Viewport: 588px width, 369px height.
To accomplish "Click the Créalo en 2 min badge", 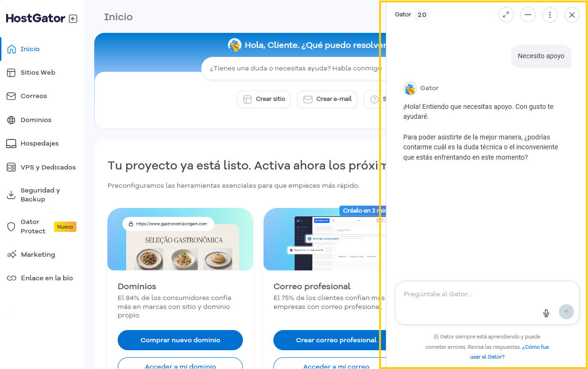I will pos(363,211).
